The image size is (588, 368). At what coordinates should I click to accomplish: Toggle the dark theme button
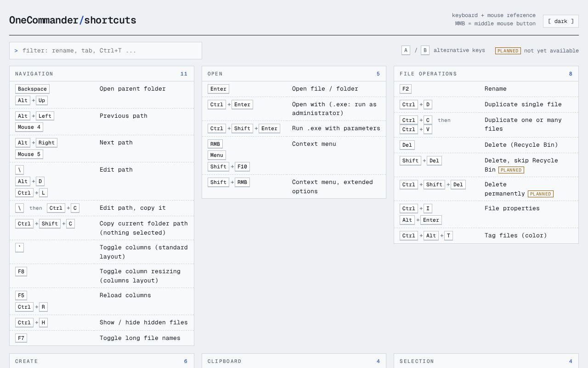point(560,21)
